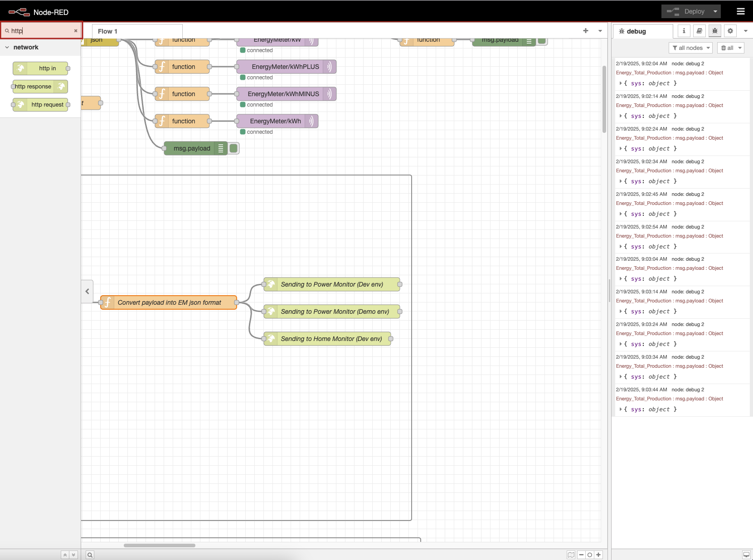Open the main hamburger menu
The width and height of the screenshot is (753, 560).
[x=741, y=11]
